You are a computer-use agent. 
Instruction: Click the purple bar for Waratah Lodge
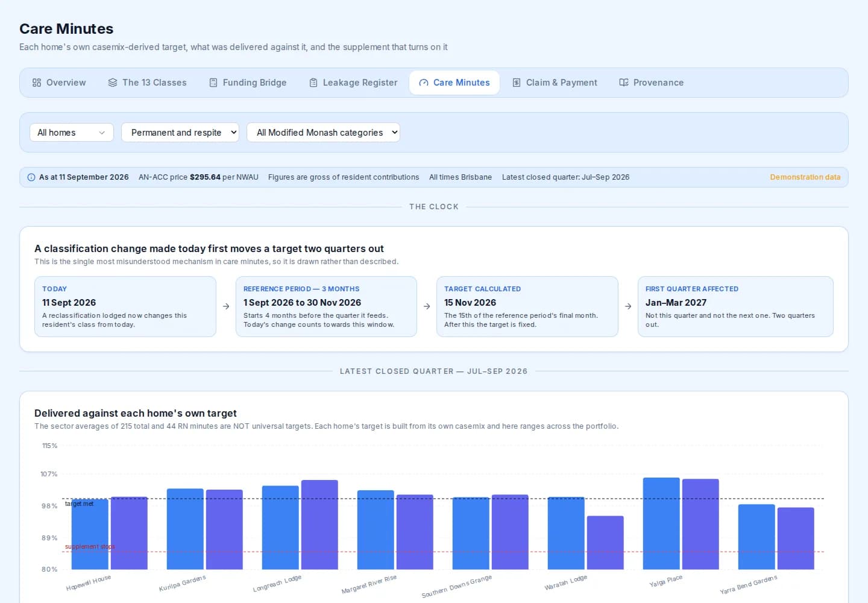coord(605,543)
